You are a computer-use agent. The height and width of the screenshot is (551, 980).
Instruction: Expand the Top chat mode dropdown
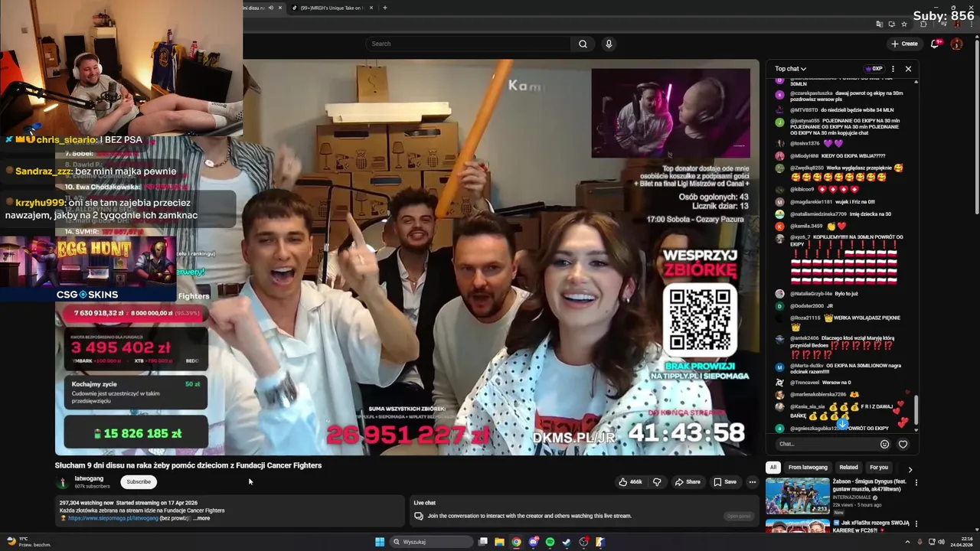[790, 69]
